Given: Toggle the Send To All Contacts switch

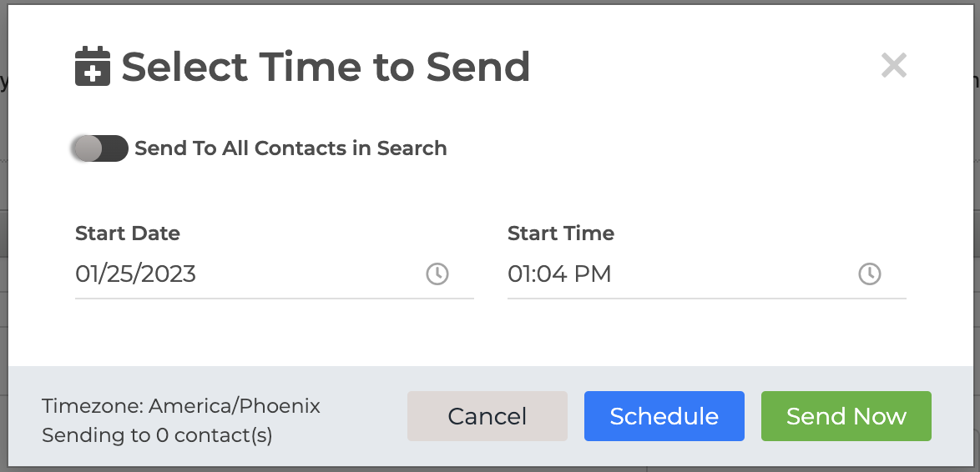Looking at the screenshot, I should pos(100,148).
